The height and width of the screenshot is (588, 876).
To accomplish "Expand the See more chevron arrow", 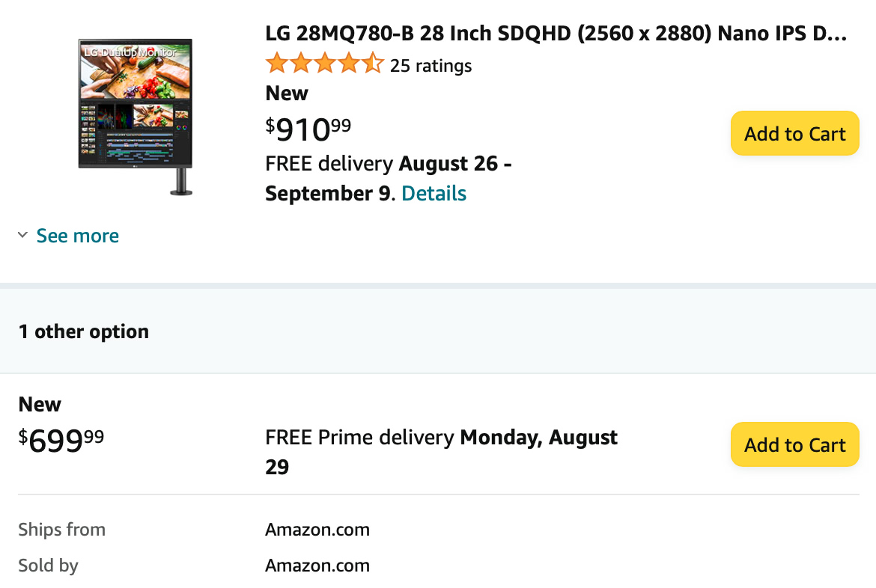I will 23,235.
